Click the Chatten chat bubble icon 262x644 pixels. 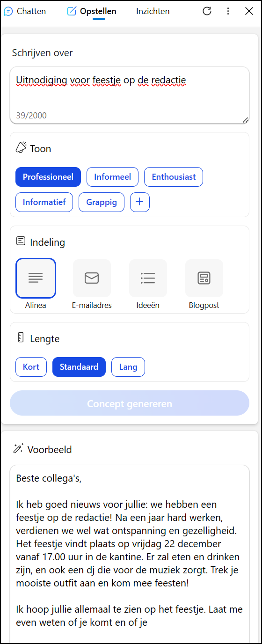click(x=8, y=11)
